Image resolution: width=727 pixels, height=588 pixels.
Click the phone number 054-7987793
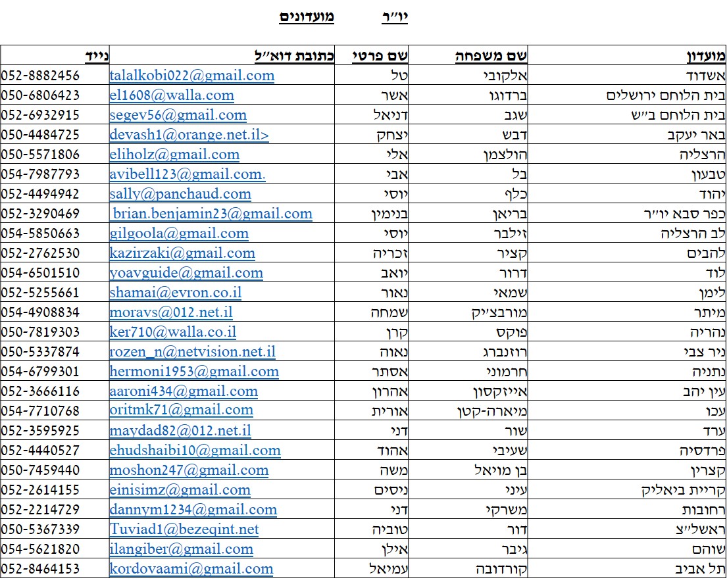coord(41,174)
